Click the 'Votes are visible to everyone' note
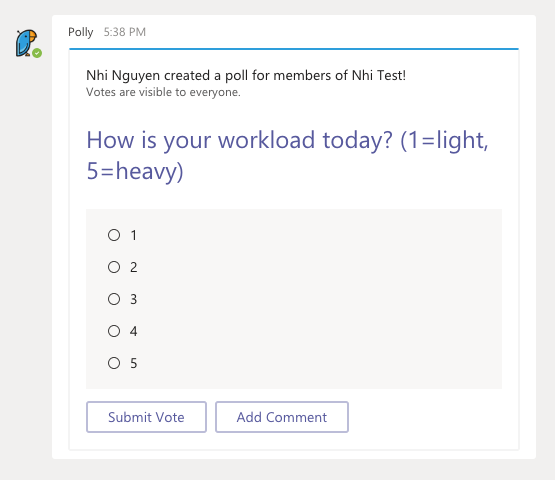555x480 pixels. 163,92
